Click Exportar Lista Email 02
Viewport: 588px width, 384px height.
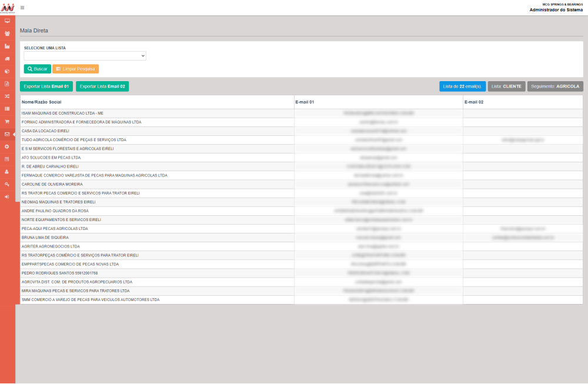(x=102, y=86)
